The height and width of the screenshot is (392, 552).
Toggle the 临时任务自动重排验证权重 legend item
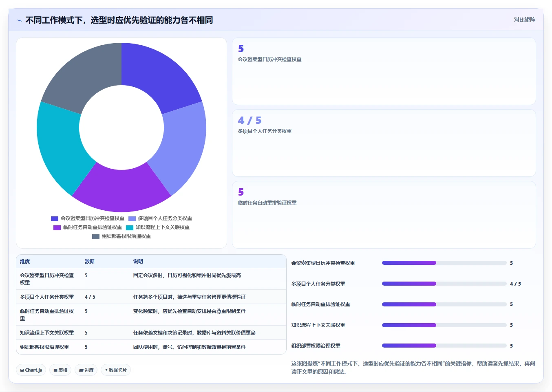(x=88, y=227)
